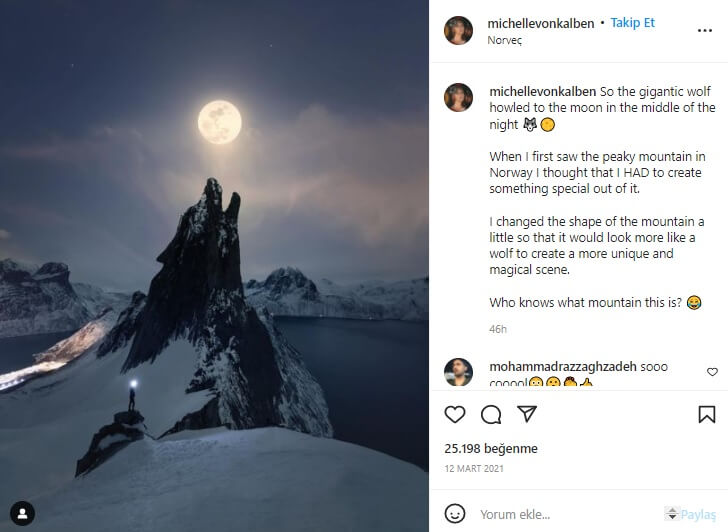This screenshot has height=532, width=728.
Task: Open michellevonkalben username in the header
Action: pyautogui.click(x=540, y=22)
